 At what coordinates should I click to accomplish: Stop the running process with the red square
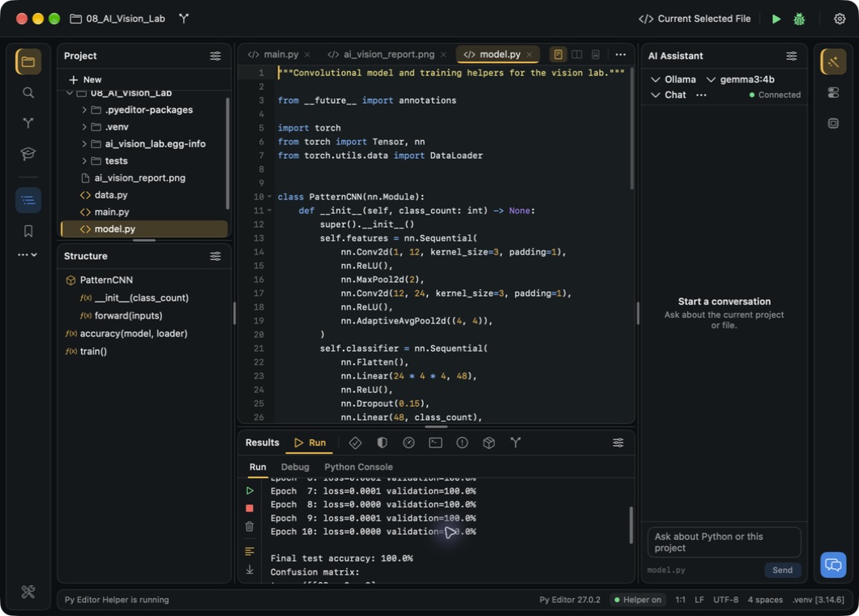point(250,508)
